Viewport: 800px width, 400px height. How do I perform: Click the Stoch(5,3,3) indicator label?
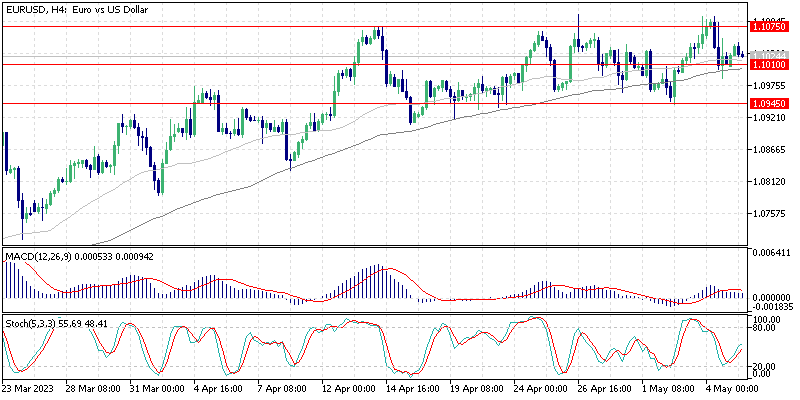tap(56, 323)
